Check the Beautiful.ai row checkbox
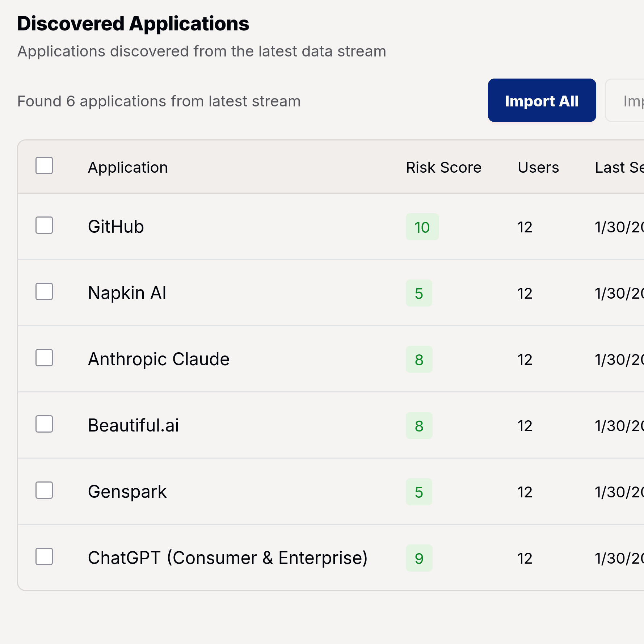The image size is (644, 644). click(44, 424)
